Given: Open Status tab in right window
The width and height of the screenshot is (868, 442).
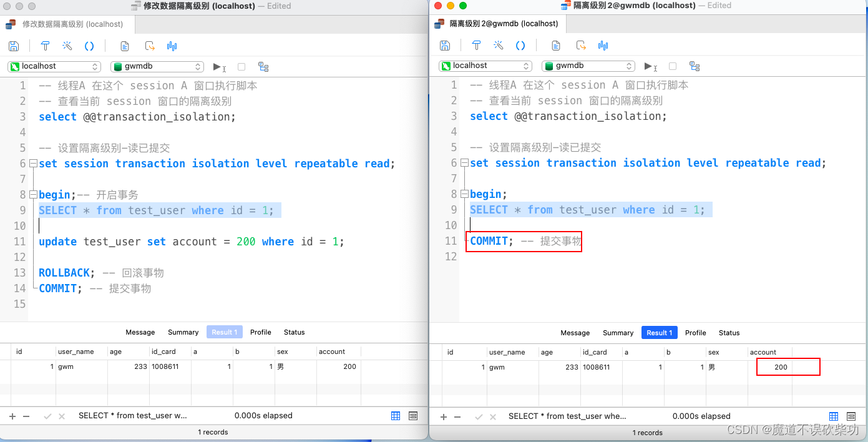Looking at the screenshot, I should [729, 333].
